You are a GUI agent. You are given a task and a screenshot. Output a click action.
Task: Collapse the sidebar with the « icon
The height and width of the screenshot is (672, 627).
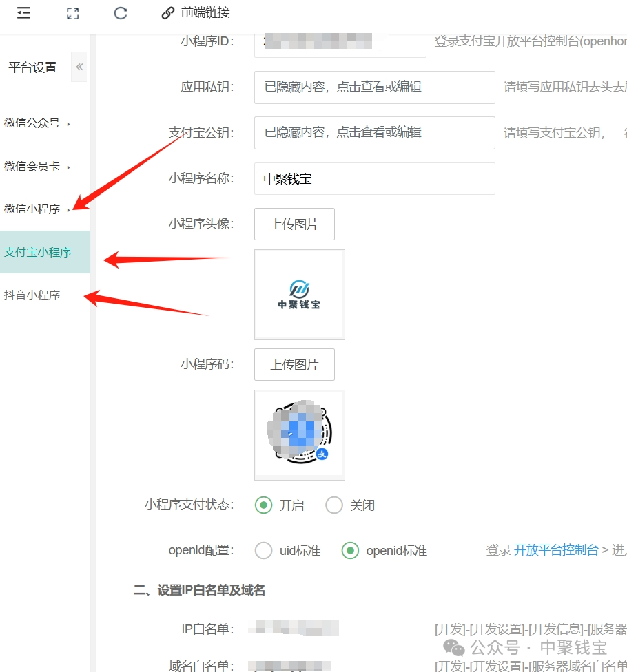click(79, 67)
